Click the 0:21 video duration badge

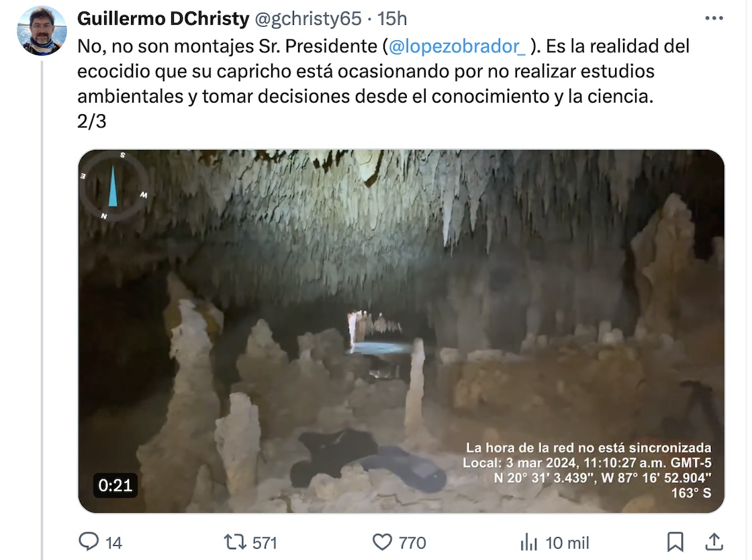coord(115,485)
